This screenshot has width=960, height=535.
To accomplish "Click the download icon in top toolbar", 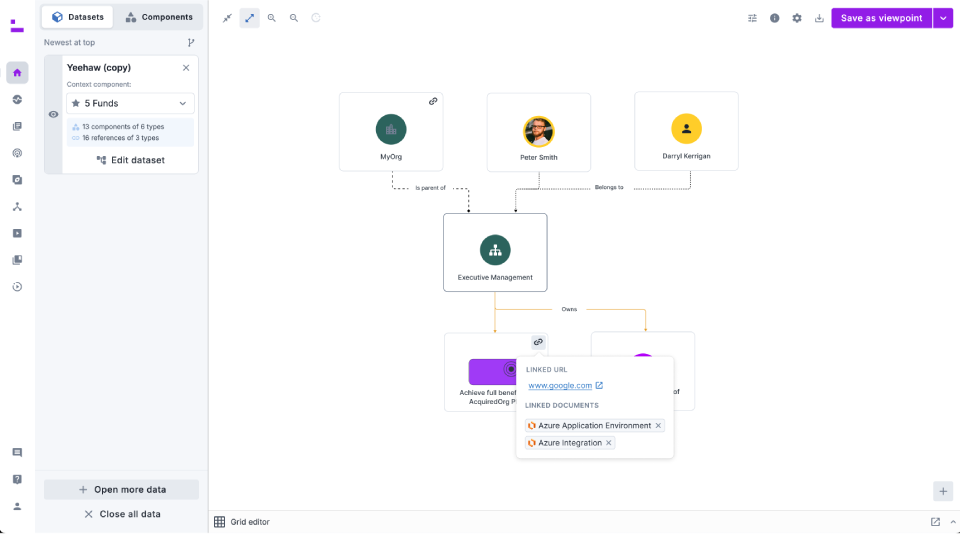I will point(819,18).
